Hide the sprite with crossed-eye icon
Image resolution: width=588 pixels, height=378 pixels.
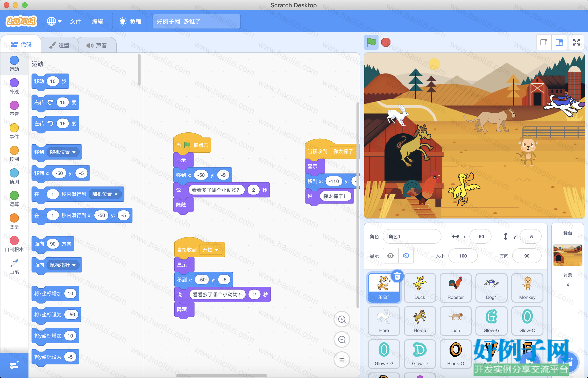406,256
